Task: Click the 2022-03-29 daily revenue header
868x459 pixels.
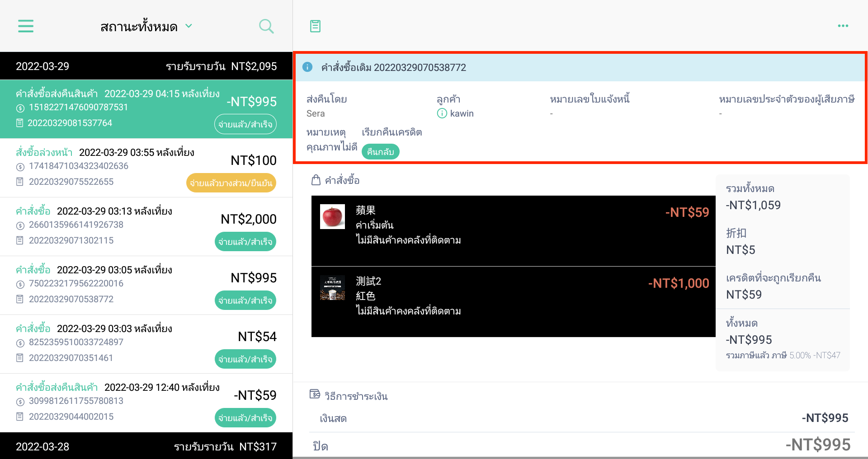Action: [146, 66]
